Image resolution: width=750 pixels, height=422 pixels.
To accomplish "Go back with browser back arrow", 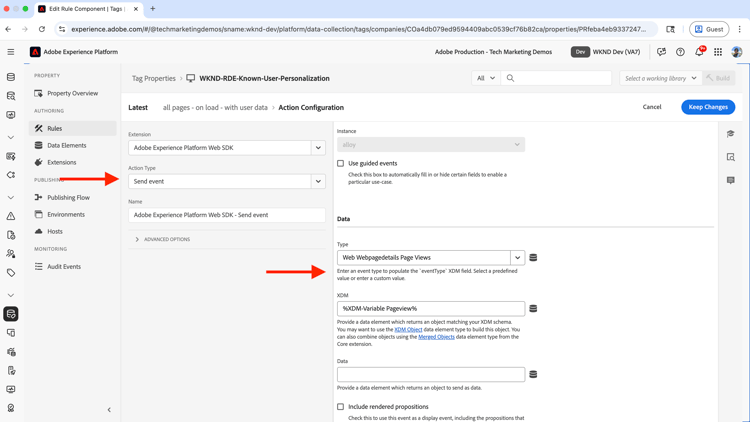I will pos(9,29).
